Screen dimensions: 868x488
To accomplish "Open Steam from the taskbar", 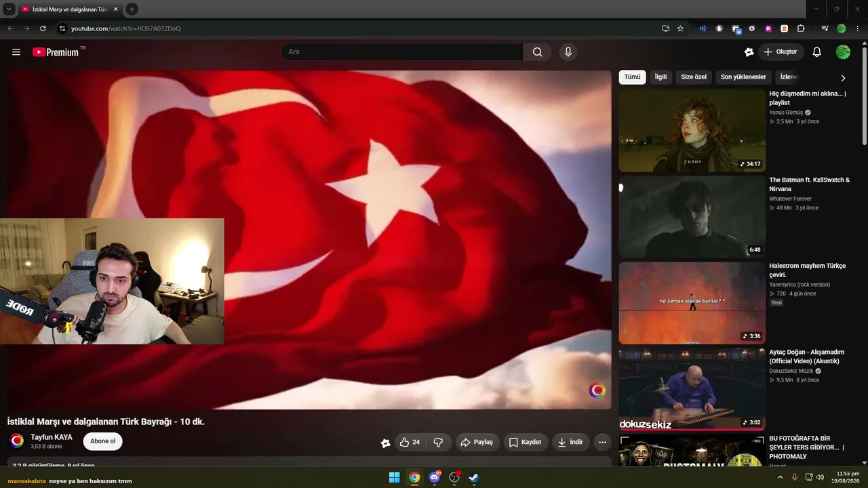I will click(474, 477).
